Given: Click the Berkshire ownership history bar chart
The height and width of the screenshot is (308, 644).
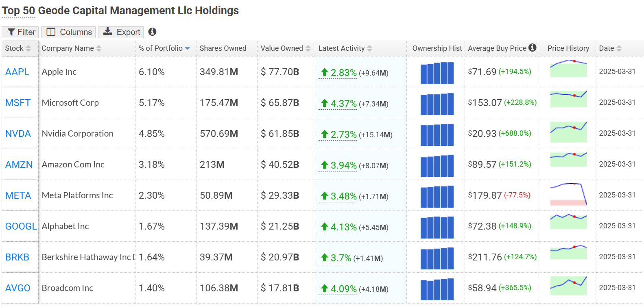Looking at the screenshot, I should (x=437, y=258).
